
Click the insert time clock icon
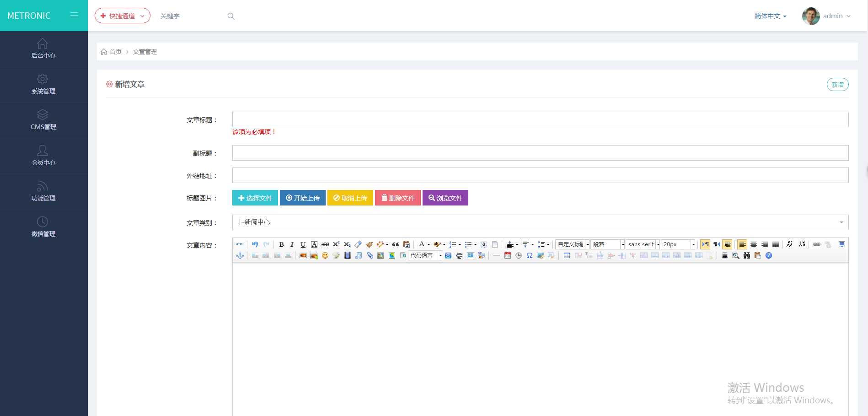pos(518,255)
